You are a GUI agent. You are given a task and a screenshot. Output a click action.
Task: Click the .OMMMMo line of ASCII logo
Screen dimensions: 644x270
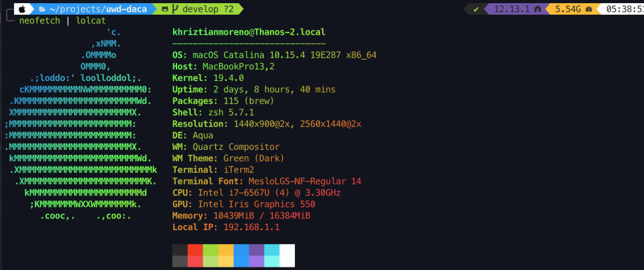pyautogui.click(x=99, y=55)
